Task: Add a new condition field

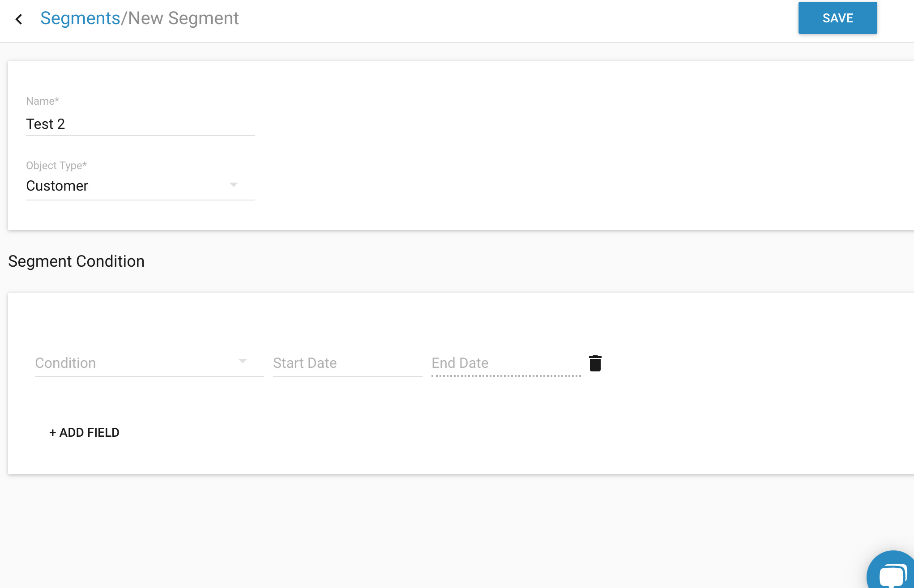Action: click(x=84, y=432)
